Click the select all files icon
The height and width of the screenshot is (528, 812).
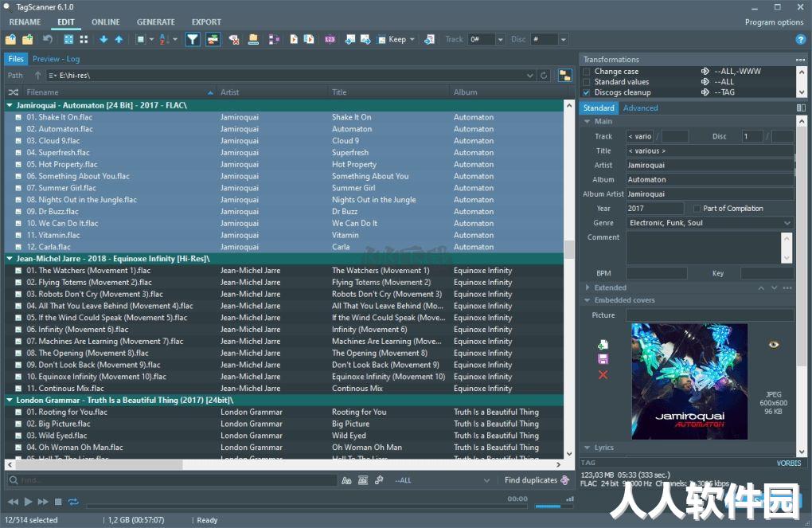68,39
